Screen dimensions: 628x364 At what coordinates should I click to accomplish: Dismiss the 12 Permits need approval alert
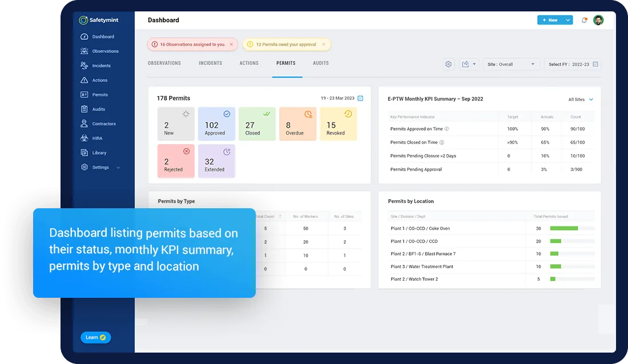click(324, 45)
